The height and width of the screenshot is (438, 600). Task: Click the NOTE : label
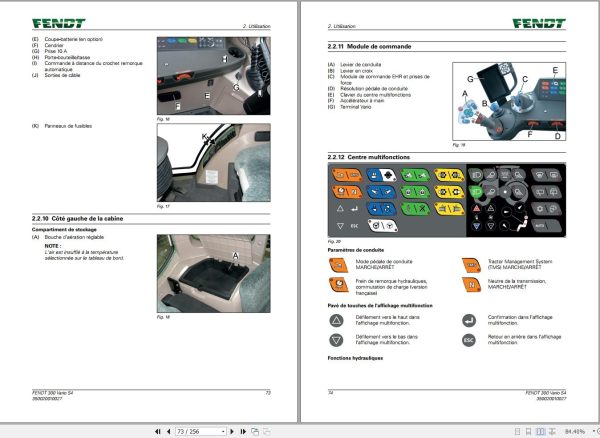coord(53,246)
